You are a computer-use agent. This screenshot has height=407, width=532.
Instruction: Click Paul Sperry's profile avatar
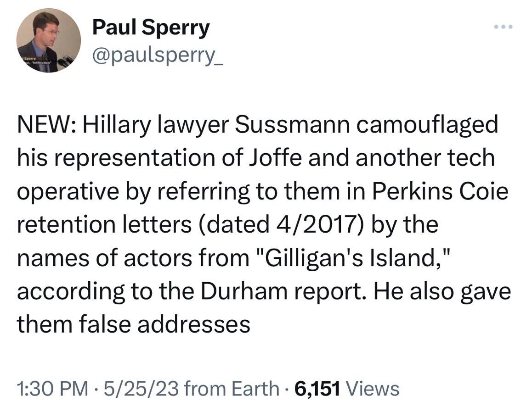[49, 40]
